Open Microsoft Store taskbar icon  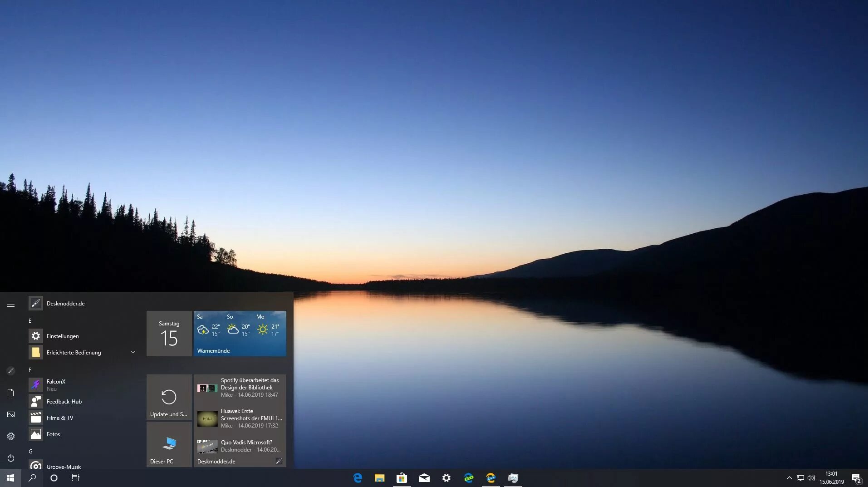point(402,478)
